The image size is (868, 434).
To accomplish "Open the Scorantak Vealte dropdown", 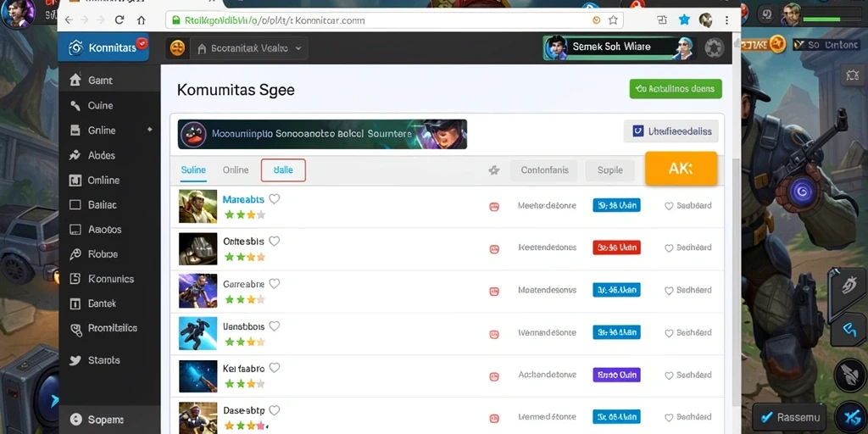I will click(x=249, y=48).
